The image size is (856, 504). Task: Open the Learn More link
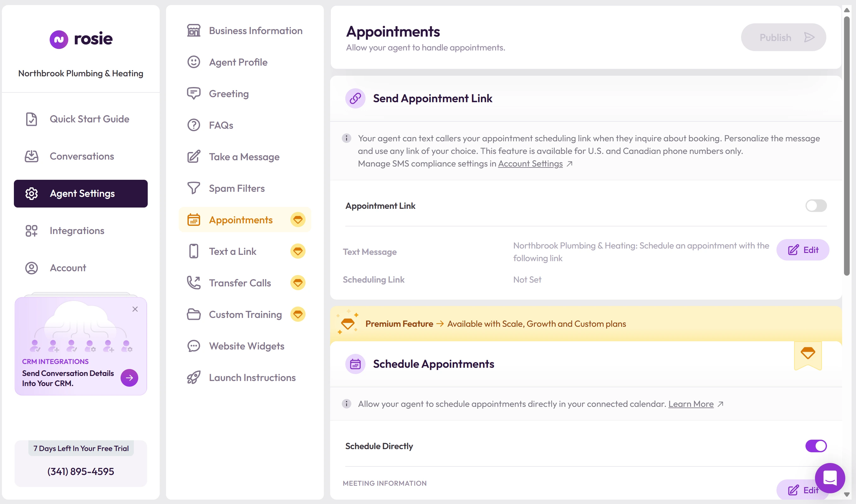pyautogui.click(x=691, y=404)
